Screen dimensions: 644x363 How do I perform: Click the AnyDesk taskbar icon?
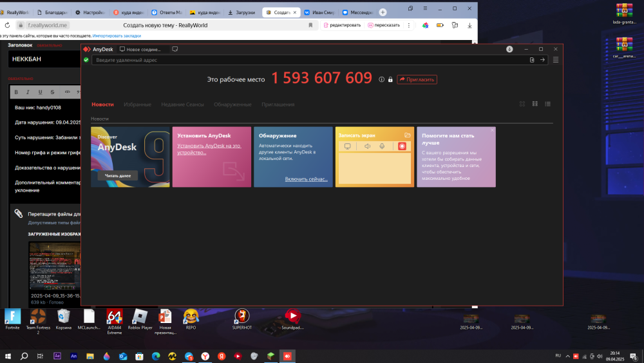pyautogui.click(x=287, y=356)
